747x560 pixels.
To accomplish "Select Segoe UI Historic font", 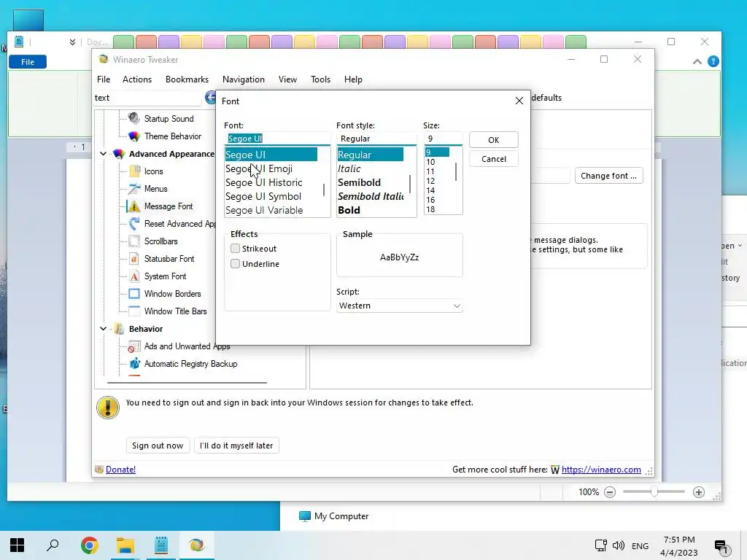I will pos(271,182).
